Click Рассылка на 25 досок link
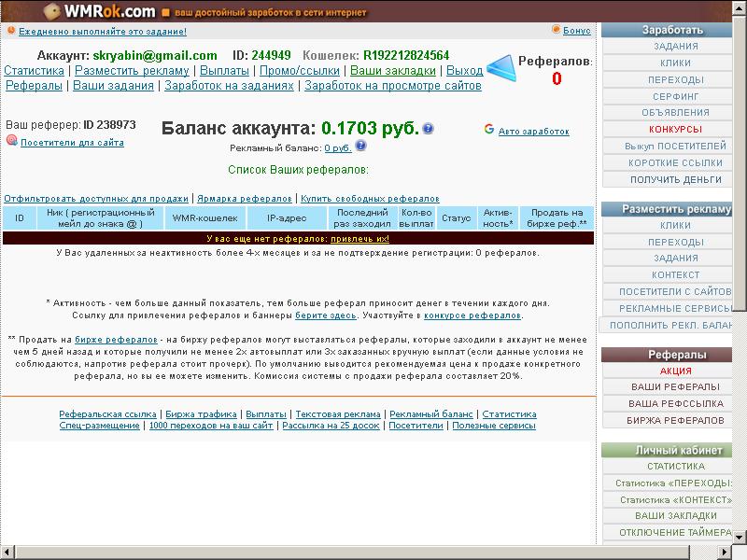The image size is (747, 560). (331, 426)
